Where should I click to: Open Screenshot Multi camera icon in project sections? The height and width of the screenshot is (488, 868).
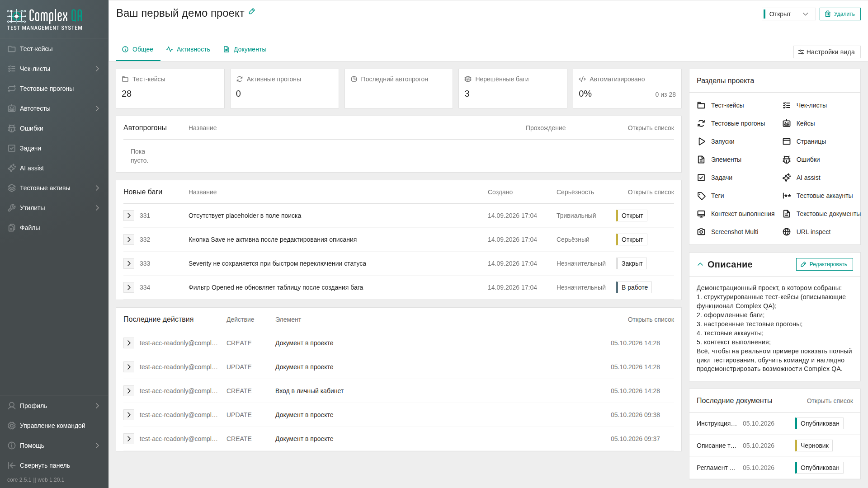(701, 232)
